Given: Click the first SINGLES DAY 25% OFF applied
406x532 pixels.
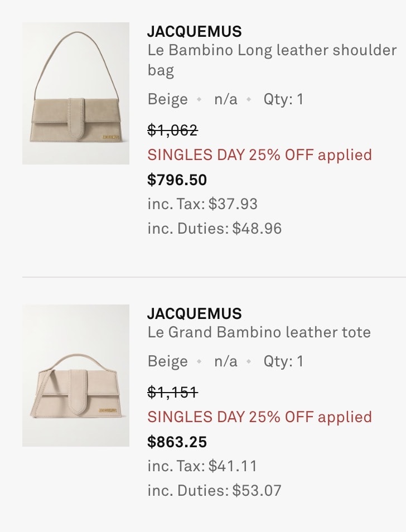Looking at the screenshot, I should (x=260, y=154).
